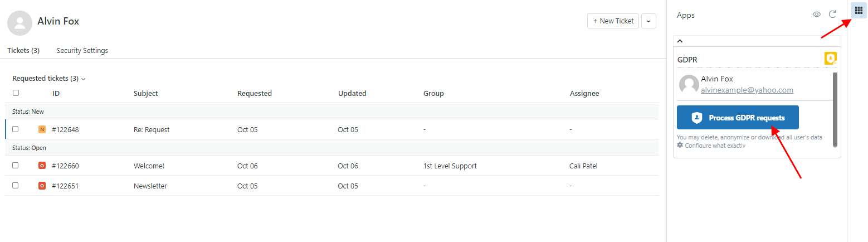868x242 pixels.
Task: Open the dropdown arrow next to New Ticket
Action: click(648, 21)
